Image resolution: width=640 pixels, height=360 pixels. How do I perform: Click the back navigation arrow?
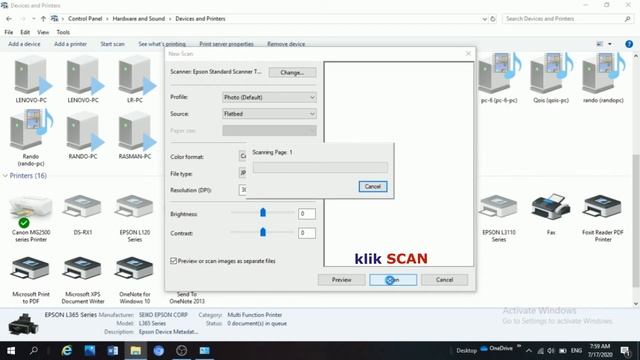(x=9, y=19)
